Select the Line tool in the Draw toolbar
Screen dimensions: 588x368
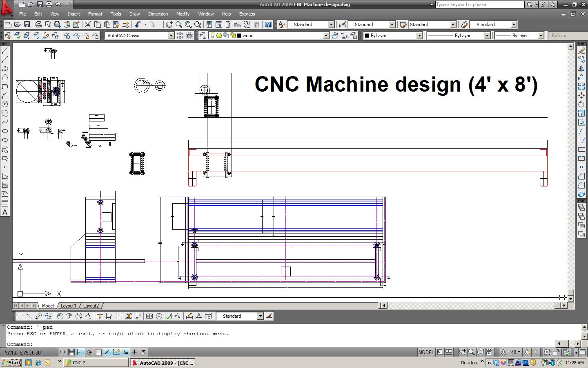tap(5, 50)
